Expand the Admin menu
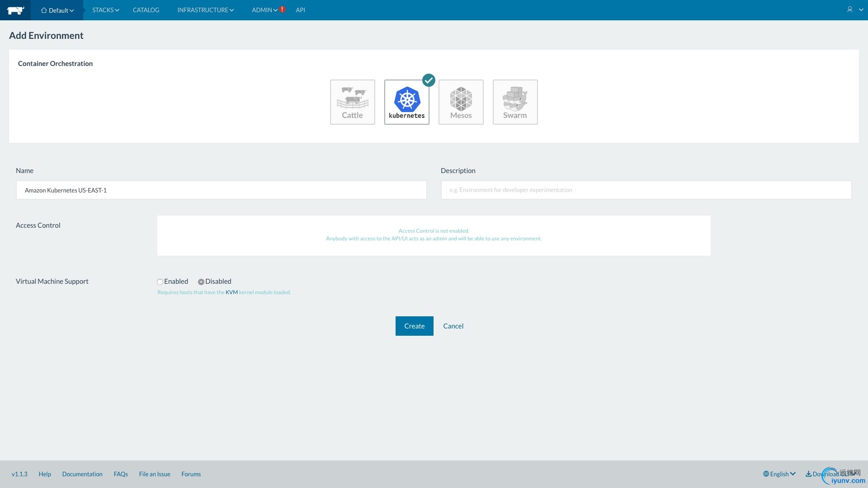The width and height of the screenshot is (868, 488). click(x=264, y=10)
